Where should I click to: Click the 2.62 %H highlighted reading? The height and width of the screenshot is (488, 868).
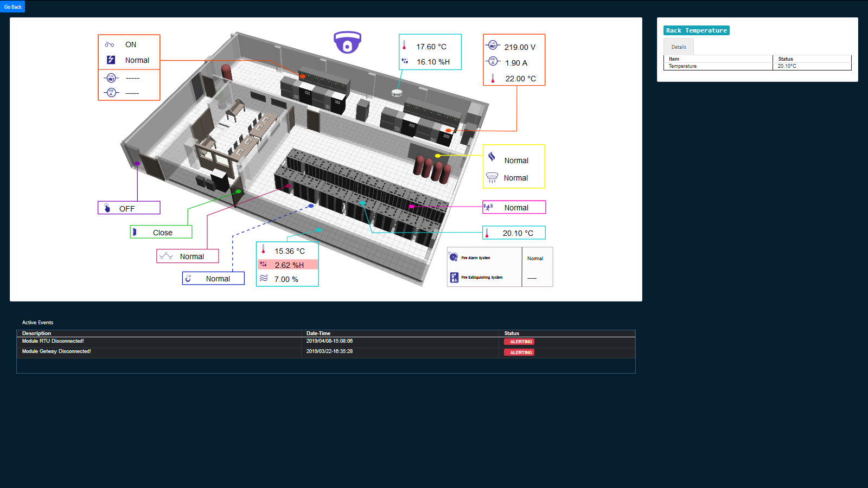point(288,265)
